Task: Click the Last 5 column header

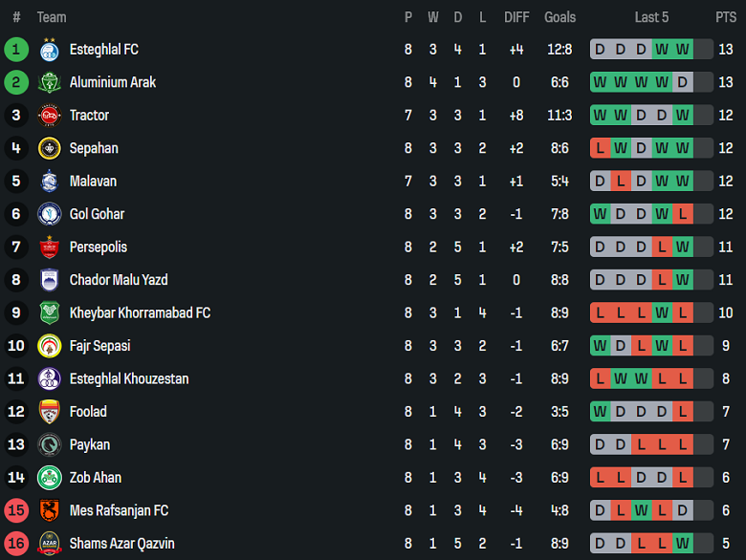Action: (x=651, y=17)
